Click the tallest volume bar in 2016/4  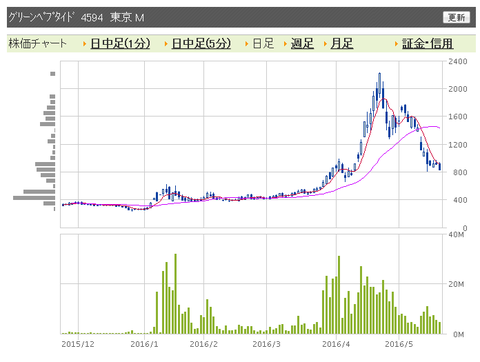coord(339,295)
